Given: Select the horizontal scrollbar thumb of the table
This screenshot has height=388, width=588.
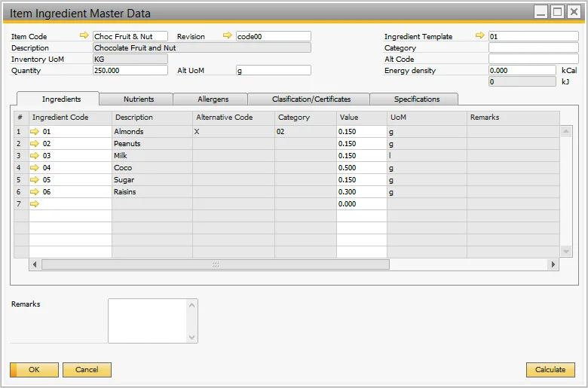Looking at the screenshot, I should (x=216, y=264).
